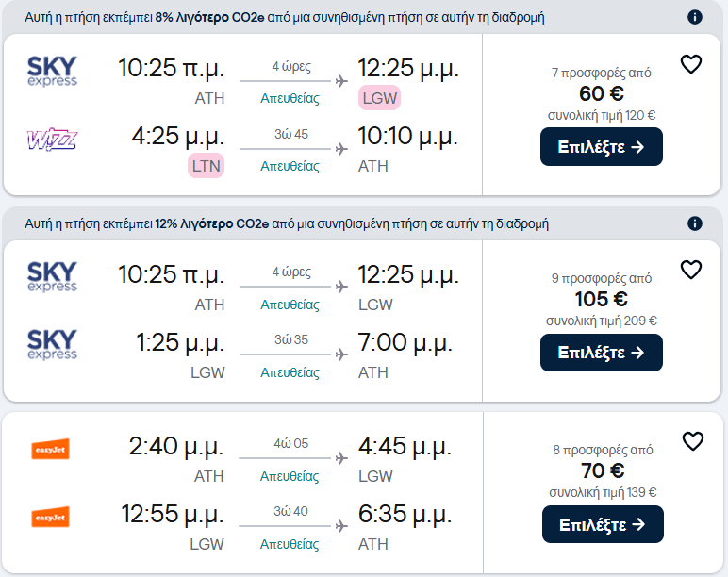Viewport: 728px width, 577px height.
Task: Open info icon for 12% less CO2e
Action: [695, 223]
